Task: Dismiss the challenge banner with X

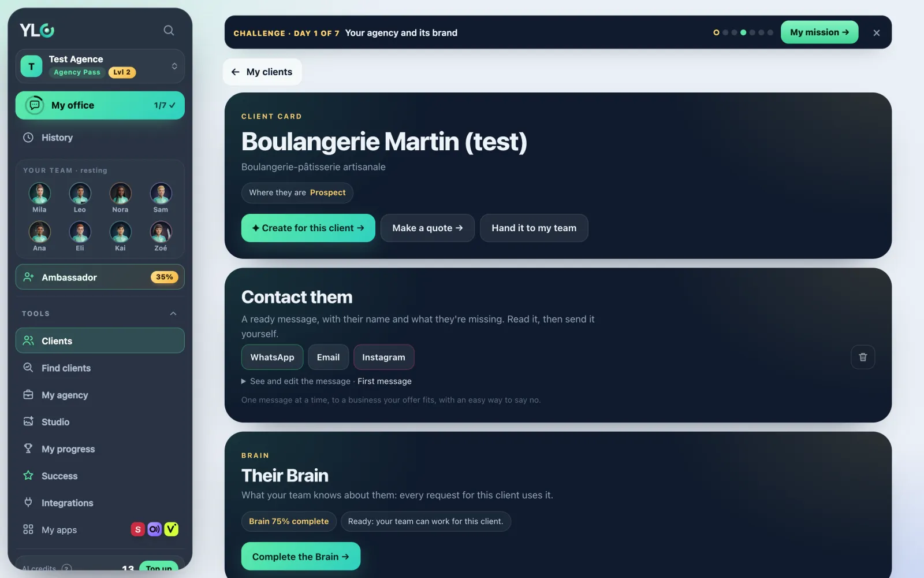Action: click(x=877, y=33)
